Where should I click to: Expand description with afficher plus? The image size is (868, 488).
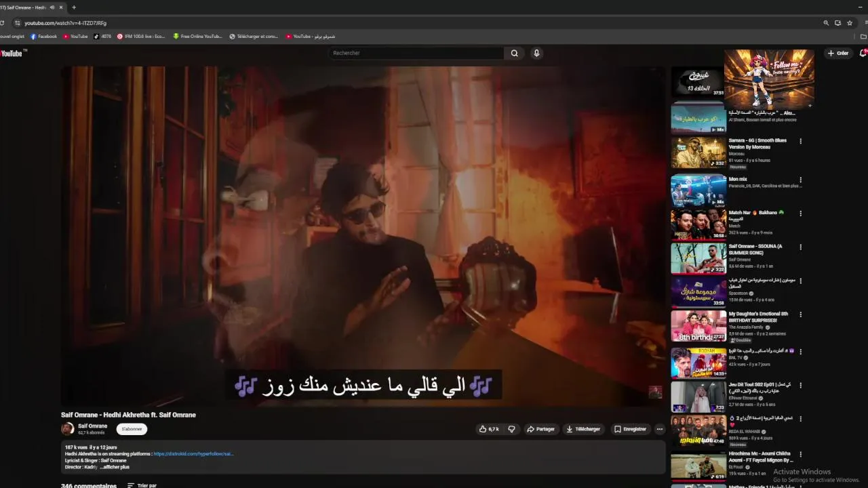pos(115,467)
